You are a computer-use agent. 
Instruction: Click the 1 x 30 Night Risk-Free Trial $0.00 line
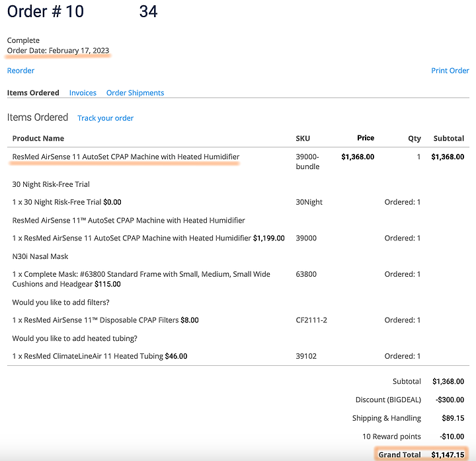tap(67, 202)
